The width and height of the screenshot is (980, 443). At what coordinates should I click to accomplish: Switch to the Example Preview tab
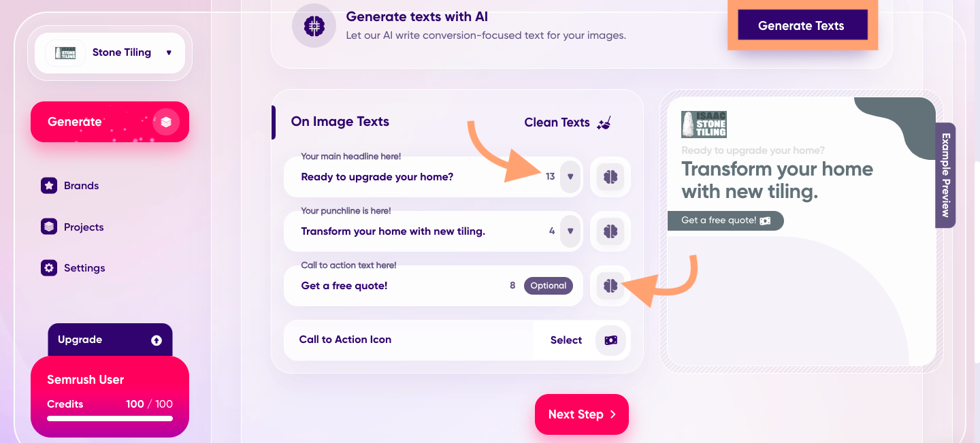(x=945, y=176)
